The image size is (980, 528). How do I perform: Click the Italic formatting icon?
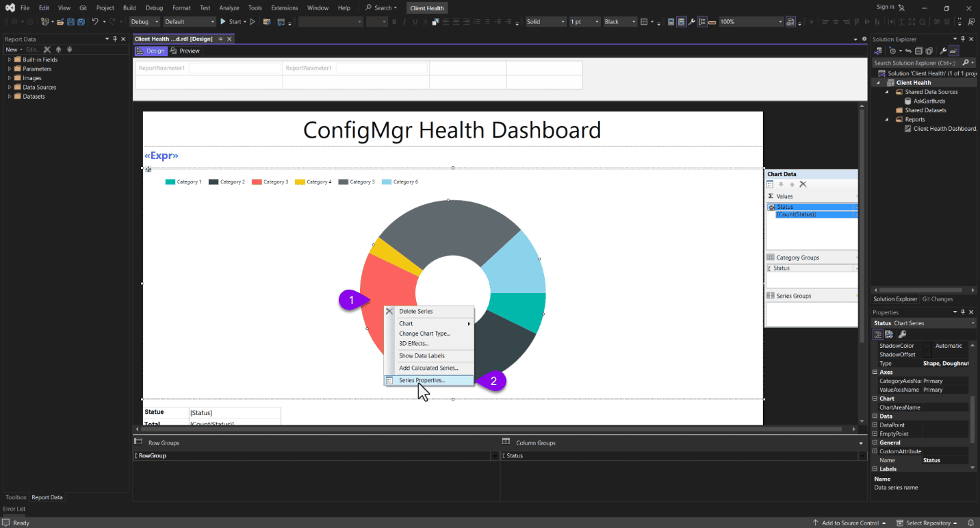[x=405, y=22]
